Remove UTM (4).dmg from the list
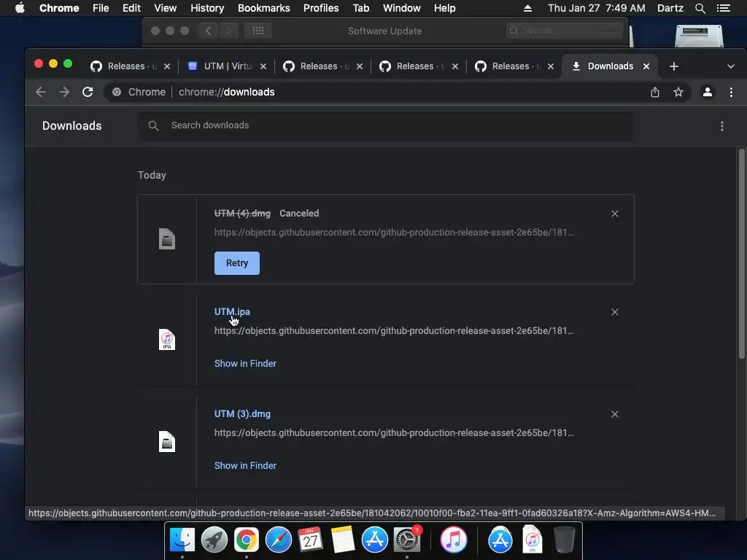 [615, 214]
